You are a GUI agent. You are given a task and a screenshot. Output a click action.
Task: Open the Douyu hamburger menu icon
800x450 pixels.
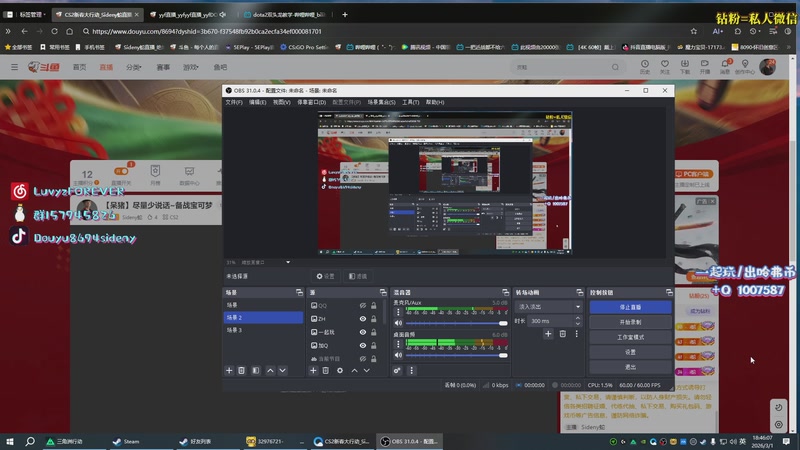(14, 67)
